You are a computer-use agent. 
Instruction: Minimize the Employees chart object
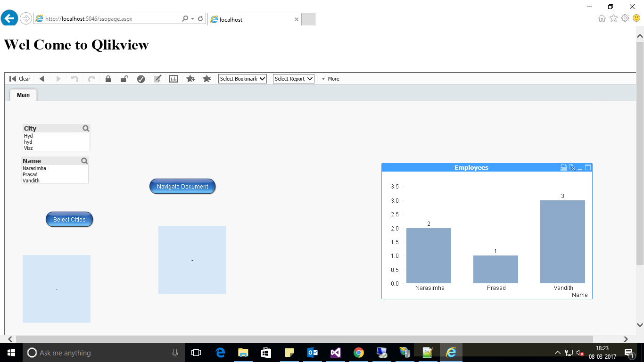(580, 168)
